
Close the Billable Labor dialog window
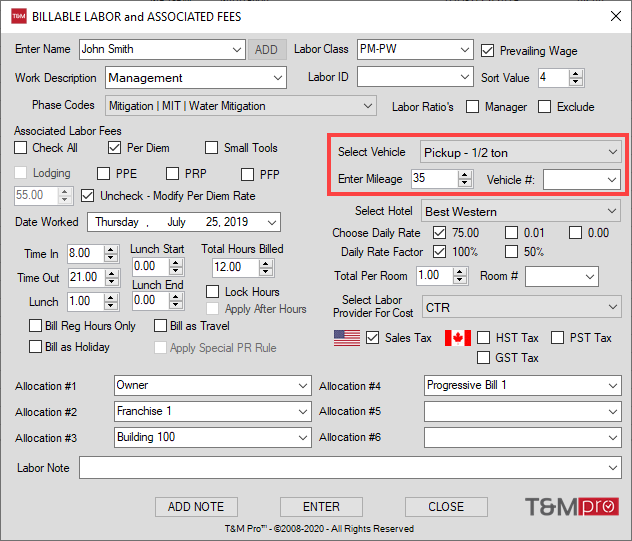[615, 16]
